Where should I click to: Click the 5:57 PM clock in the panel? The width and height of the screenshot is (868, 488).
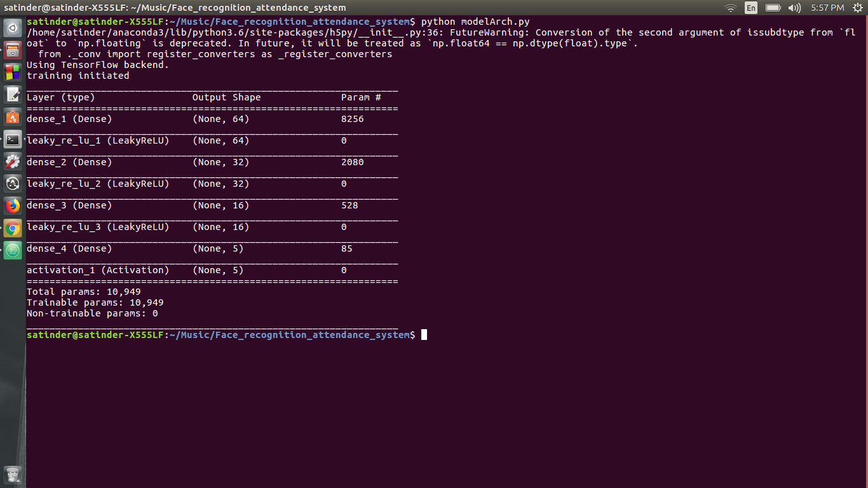coord(827,8)
